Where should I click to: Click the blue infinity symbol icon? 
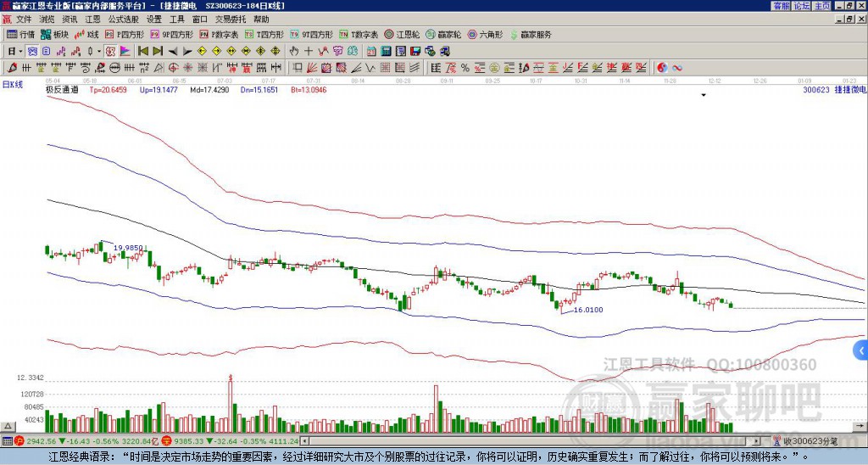676,68
